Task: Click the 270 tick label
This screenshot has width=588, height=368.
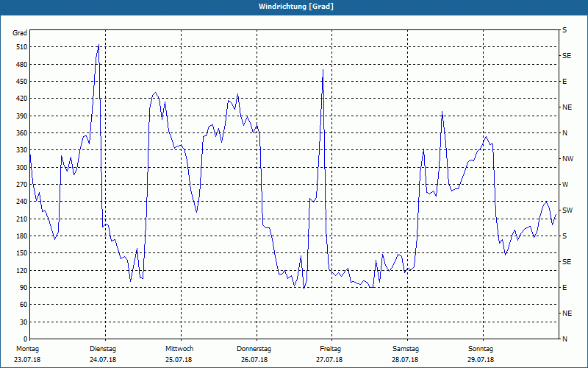Action: point(21,185)
